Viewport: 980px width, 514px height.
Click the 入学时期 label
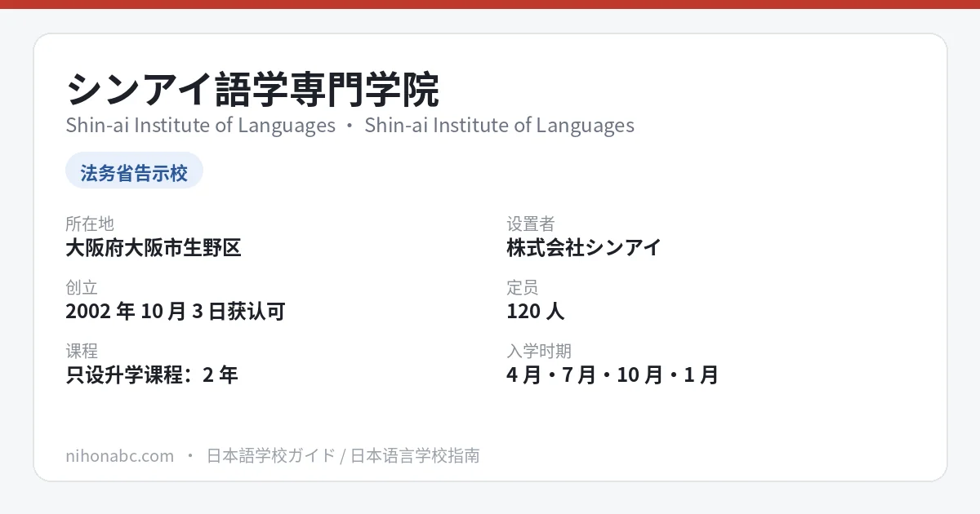(x=539, y=351)
